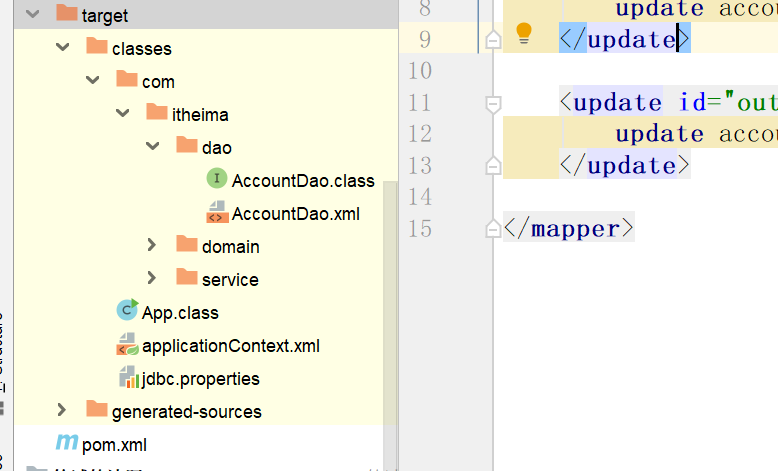Viewport: 778px width, 471px height.
Task: Select applicationContext.xml in the tree
Action: coord(230,346)
